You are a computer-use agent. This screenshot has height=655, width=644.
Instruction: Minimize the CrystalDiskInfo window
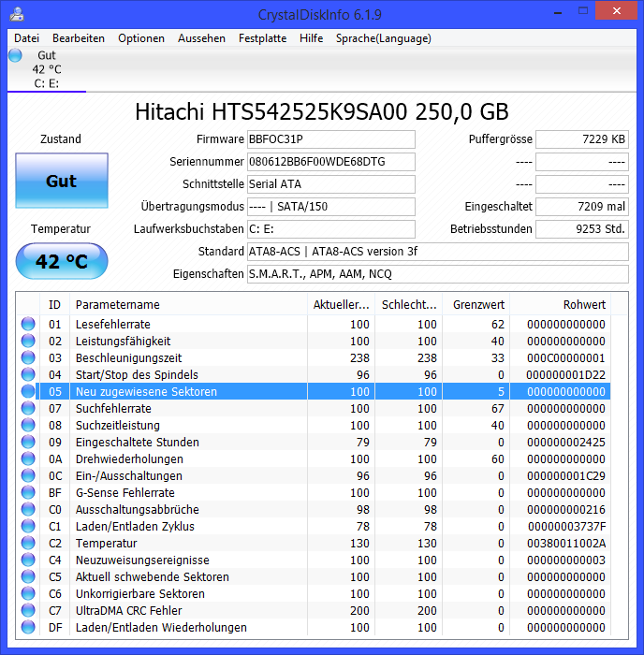558,13
